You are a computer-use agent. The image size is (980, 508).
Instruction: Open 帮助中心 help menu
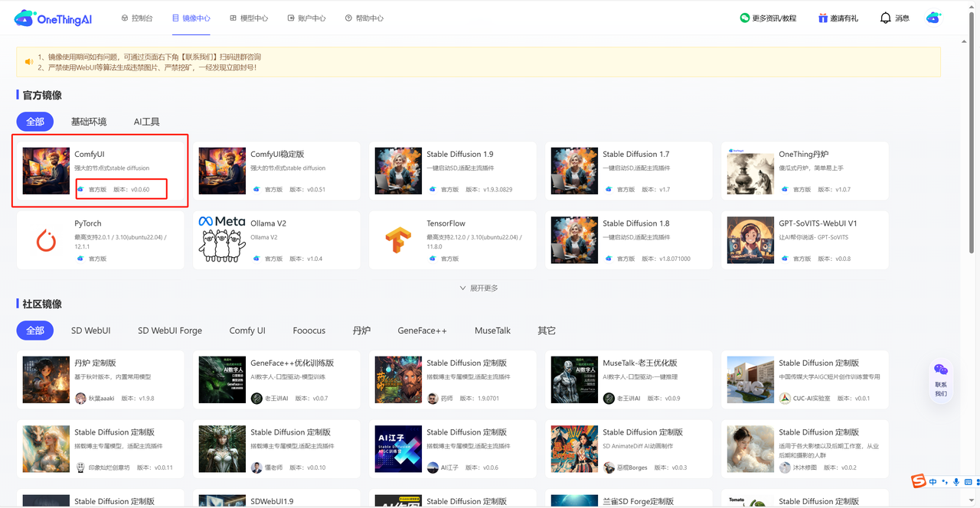(364, 18)
